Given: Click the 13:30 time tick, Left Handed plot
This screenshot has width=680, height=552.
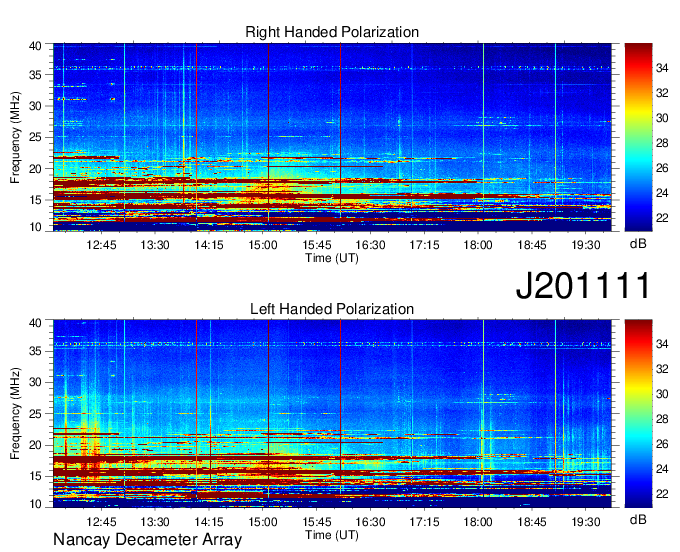Looking at the screenshot, I should click(155, 522).
